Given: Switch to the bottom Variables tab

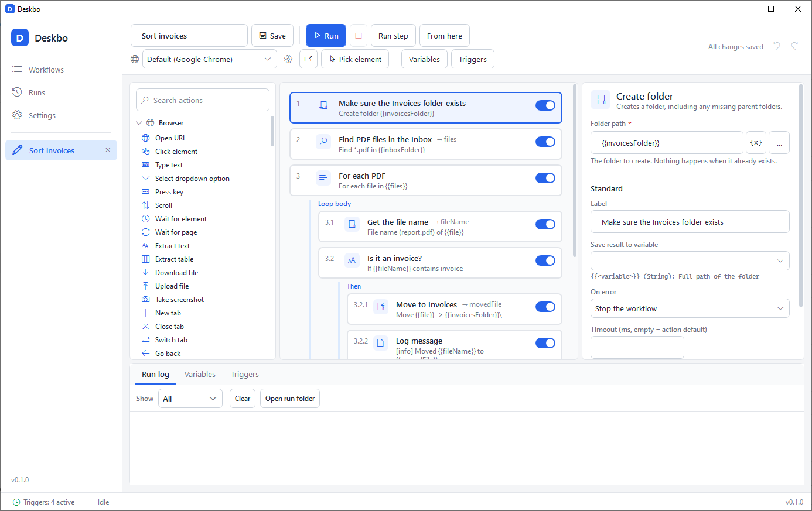Looking at the screenshot, I should 200,375.
